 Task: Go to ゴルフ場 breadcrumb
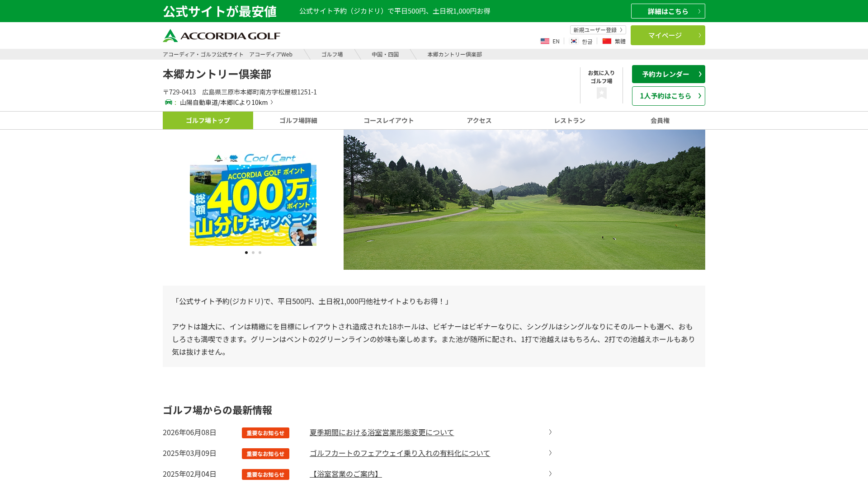[332, 54]
